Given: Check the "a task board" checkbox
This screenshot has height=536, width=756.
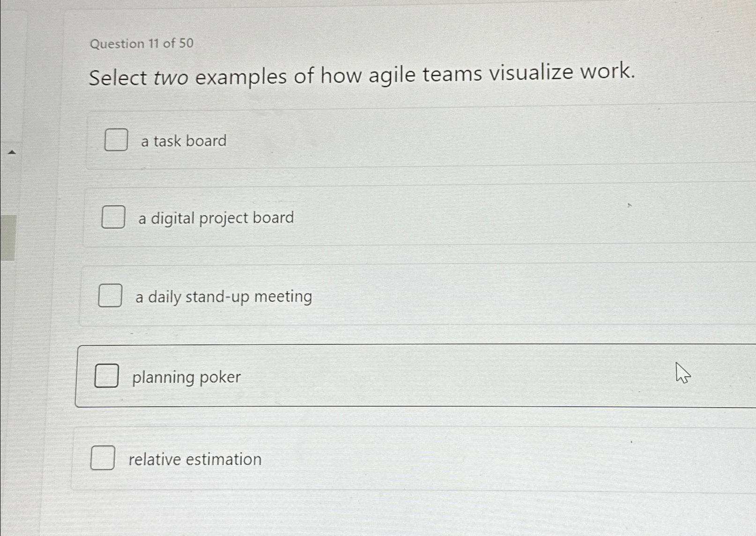Looking at the screenshot, I should (117, 140).
